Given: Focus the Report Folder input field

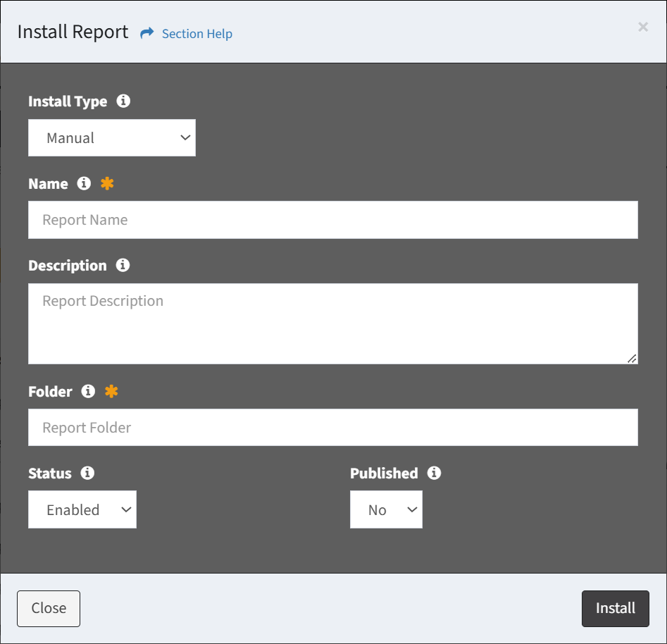Looking at the screenshot, I should coord(332,428).
